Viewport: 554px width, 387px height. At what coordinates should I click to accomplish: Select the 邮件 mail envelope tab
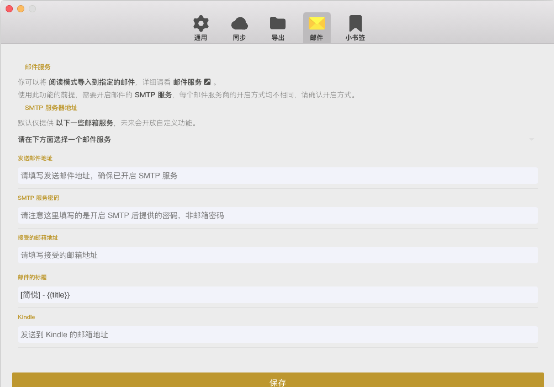tap(317, 28)
